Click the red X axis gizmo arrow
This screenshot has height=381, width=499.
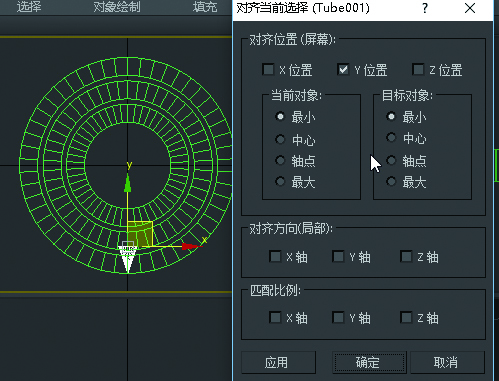pos(191,247)
